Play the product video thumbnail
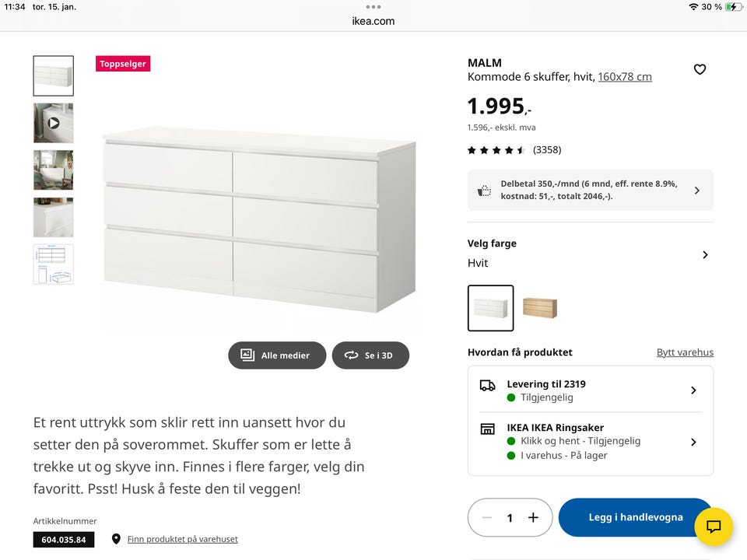 click(x=53, y=122)
